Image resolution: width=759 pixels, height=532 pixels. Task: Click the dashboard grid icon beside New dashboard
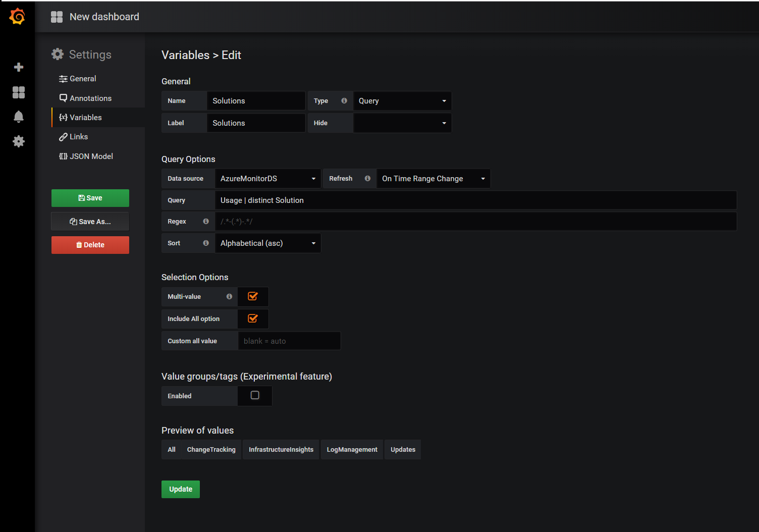(57, 17)
